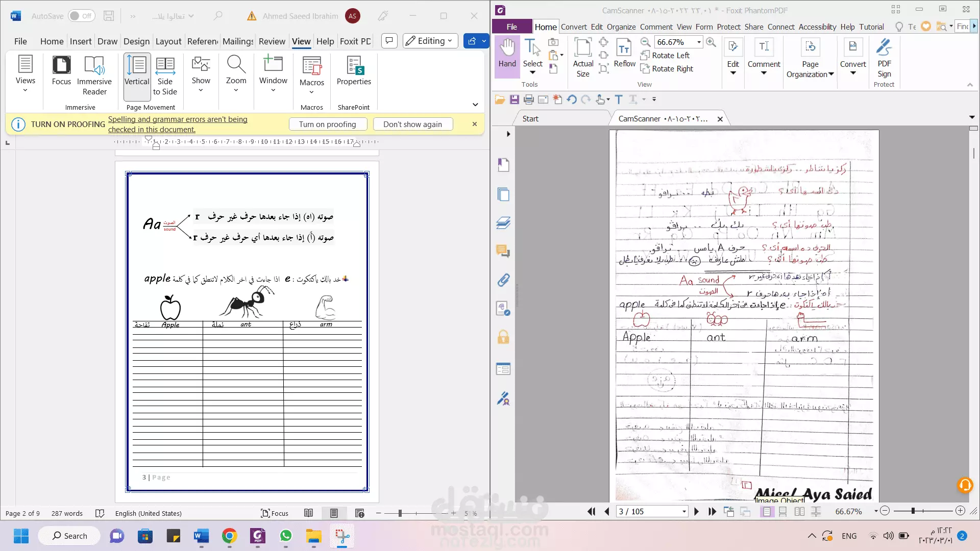Open the Attachments paperclip panel in Foxit sidebar
Screen dimensions: 980x551
503,280
